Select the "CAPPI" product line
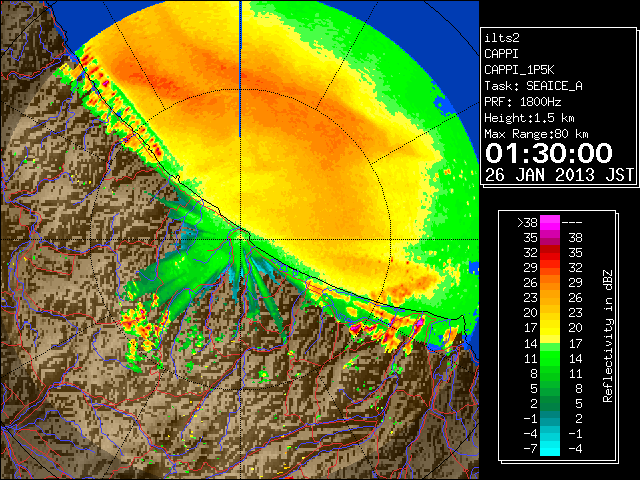 tap(501, 54)
